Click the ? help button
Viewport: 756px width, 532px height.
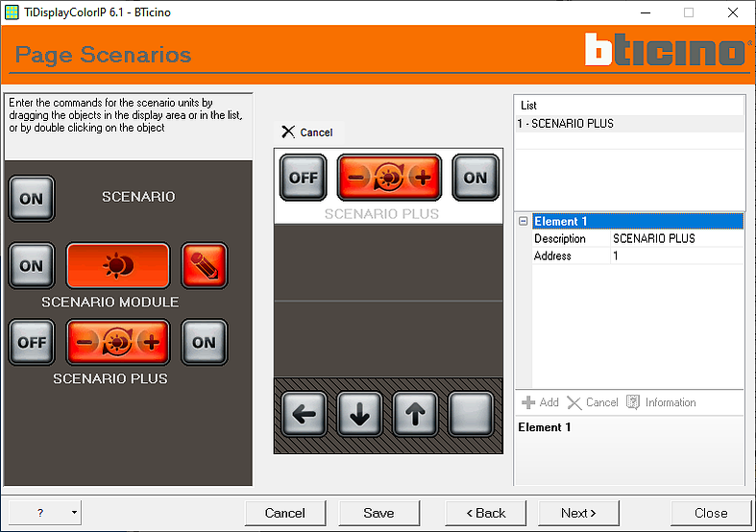[39, 512]
